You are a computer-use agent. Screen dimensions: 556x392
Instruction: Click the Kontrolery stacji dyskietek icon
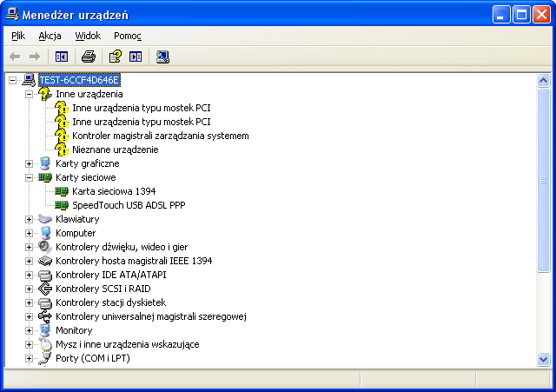tap(45, 302)
